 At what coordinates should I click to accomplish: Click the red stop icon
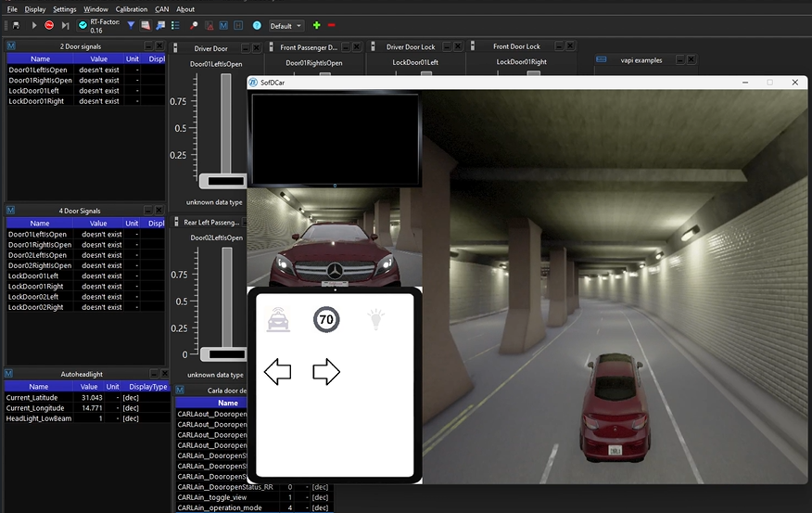pyautogui.click(x=49, y=25)
